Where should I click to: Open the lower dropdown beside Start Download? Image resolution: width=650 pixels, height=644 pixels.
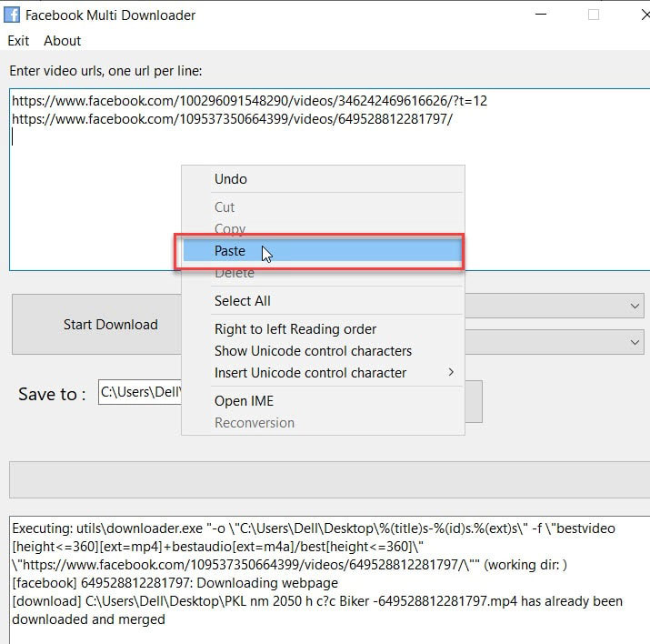click(555, 342)
